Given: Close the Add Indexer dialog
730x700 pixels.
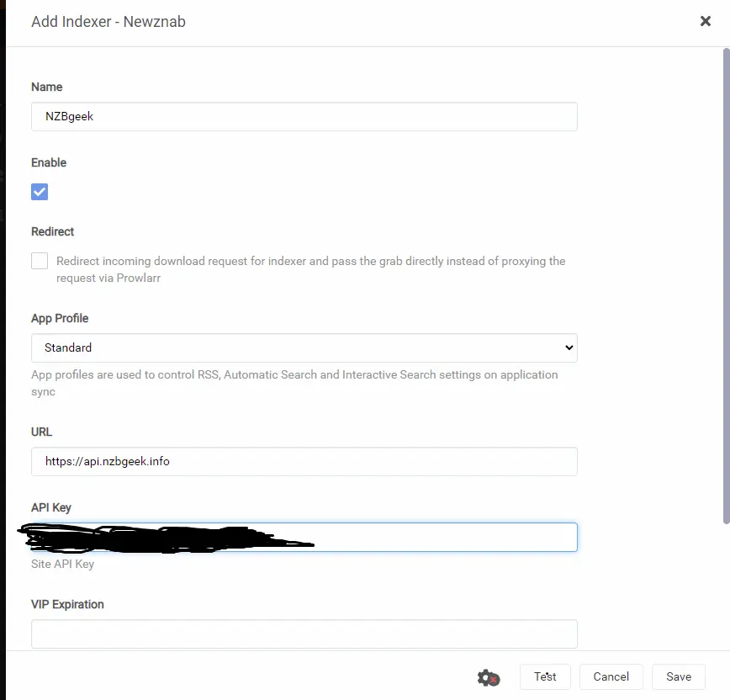Looking at the screenshot, I should (x=706, y=21).
